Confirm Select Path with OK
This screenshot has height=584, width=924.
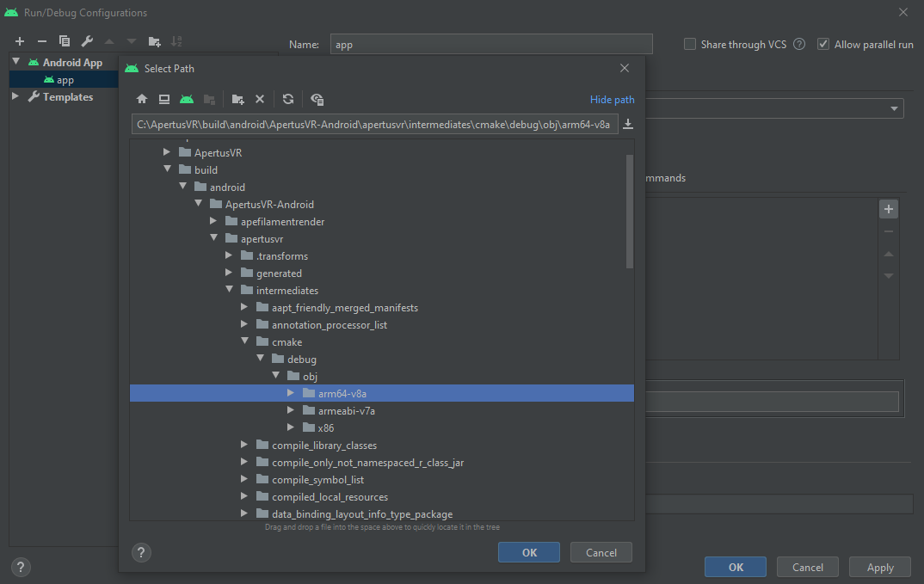point(529,552)
